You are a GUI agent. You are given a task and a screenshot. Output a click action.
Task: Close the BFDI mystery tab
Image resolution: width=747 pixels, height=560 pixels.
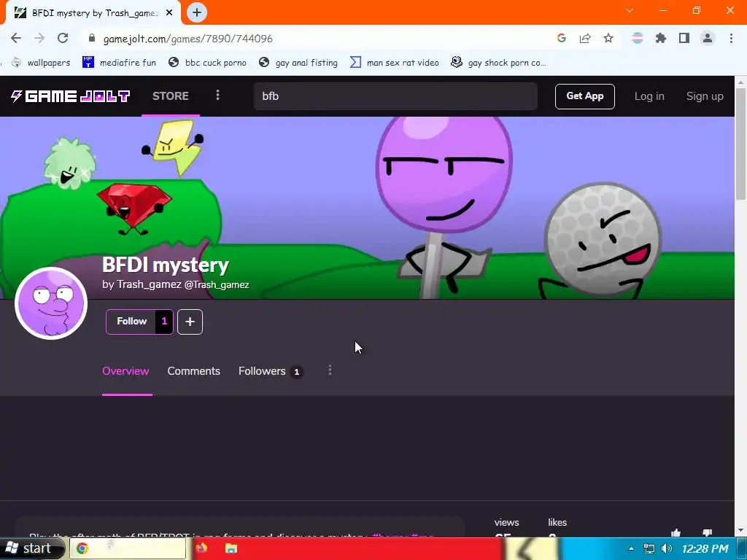click(x=169, y=13)
